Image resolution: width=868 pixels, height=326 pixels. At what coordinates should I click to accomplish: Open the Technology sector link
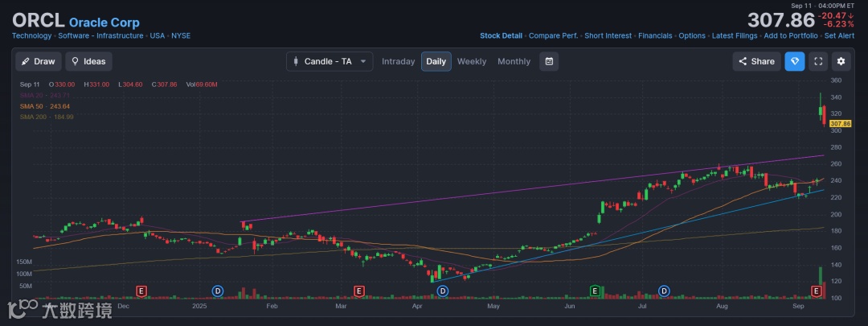tap(31, 35)
